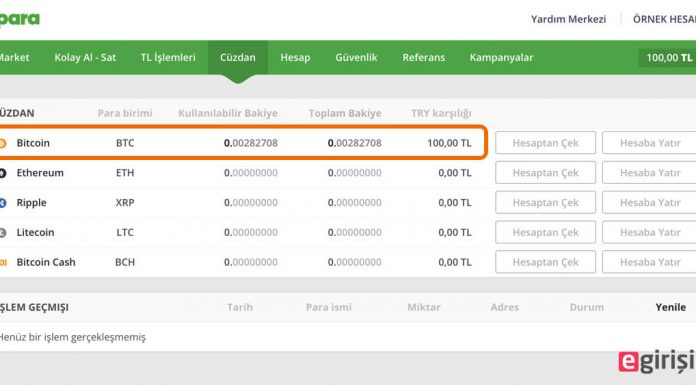The image size is (696, 385).
Task: Click the Para birimi column header
Action: click(125, 113)
